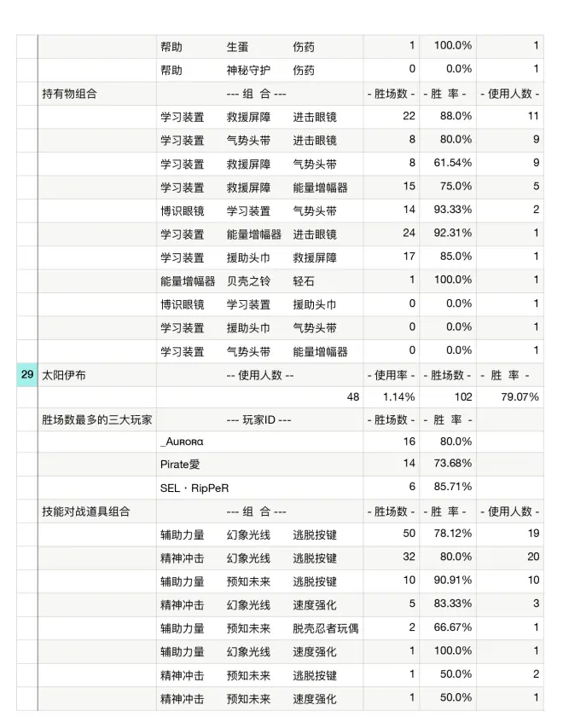Click the 79.07% win rate cell
Viewport: 563px width, 728px height.
[508, 396]
